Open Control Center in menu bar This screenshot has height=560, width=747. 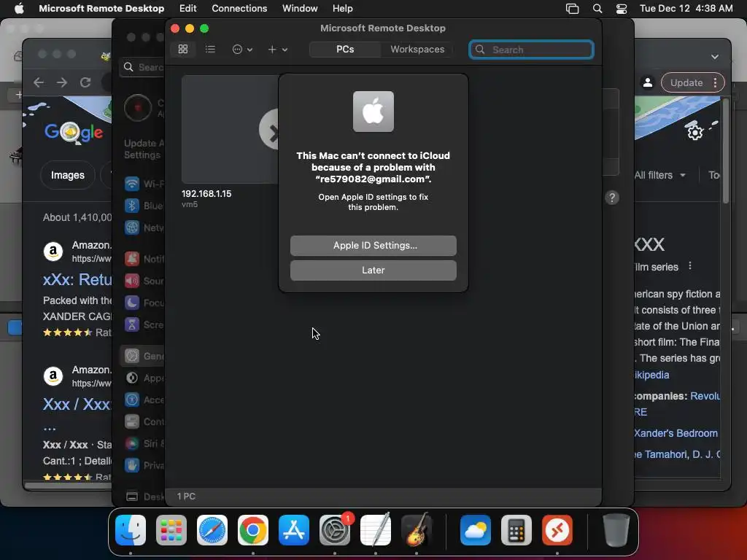(622, 9)
